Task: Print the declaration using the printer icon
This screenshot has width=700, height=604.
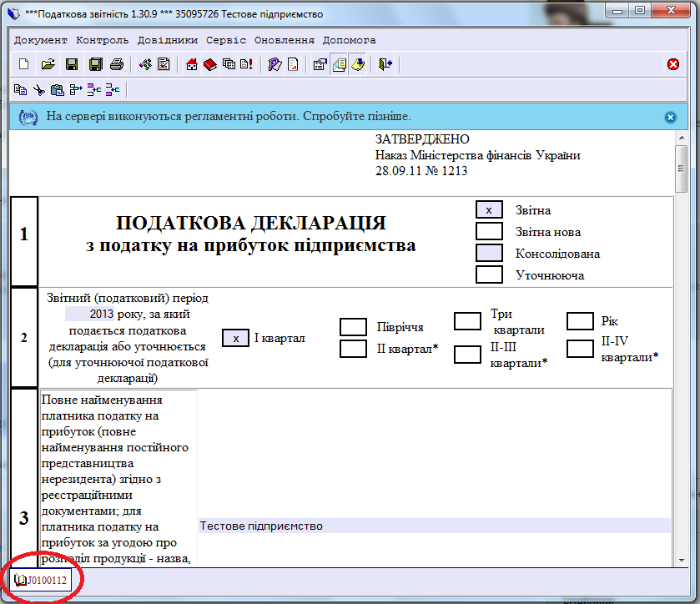Action: click(x=118, y=64)
